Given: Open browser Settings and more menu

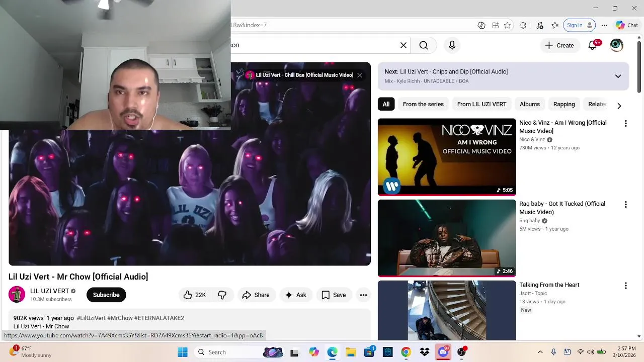Looking at the screenshot, I should click(x=604, y=25).
